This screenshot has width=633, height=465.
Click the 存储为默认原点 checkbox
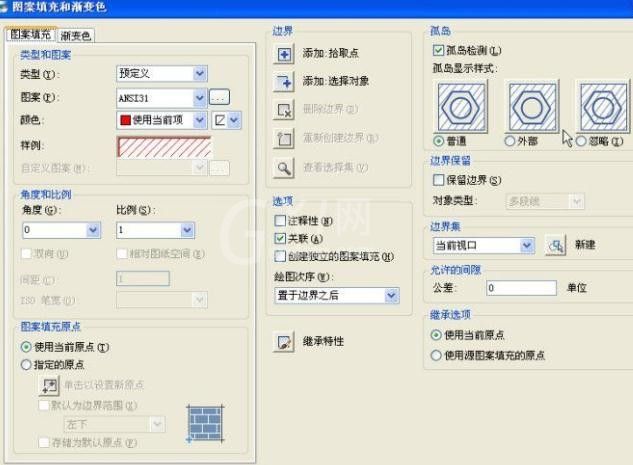click(43, 443)
